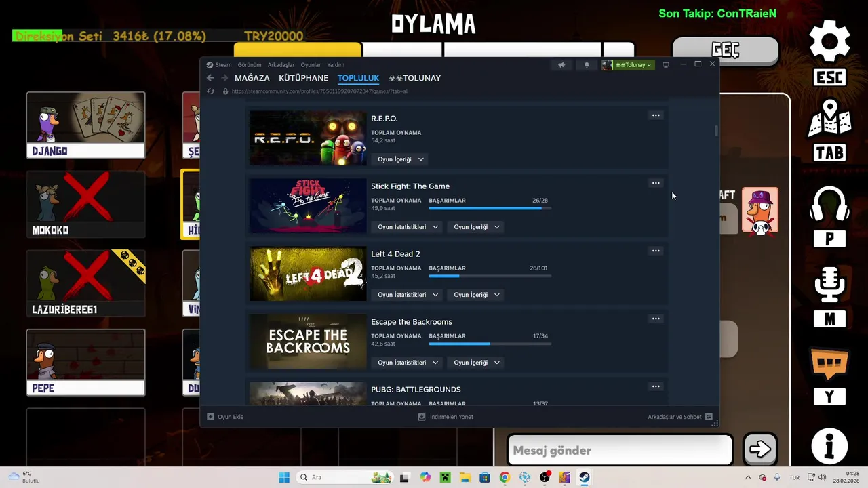
Task: Open the map icon labeled TAB
Action: [829, 119]
